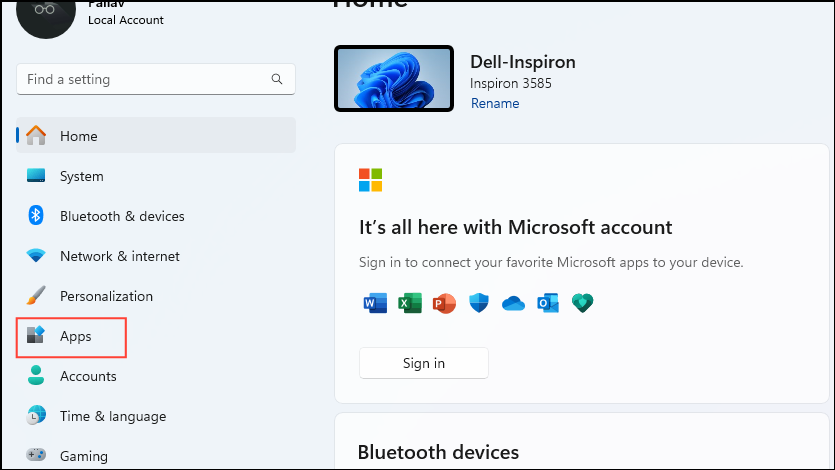
Task: Open Time & language settings
Action: coord(156,416)
